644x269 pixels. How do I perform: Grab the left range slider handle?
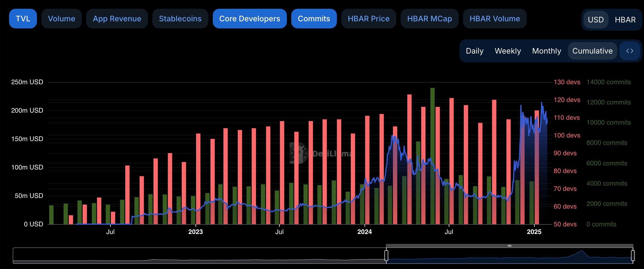pyautogui.click(x=386, y=255)
